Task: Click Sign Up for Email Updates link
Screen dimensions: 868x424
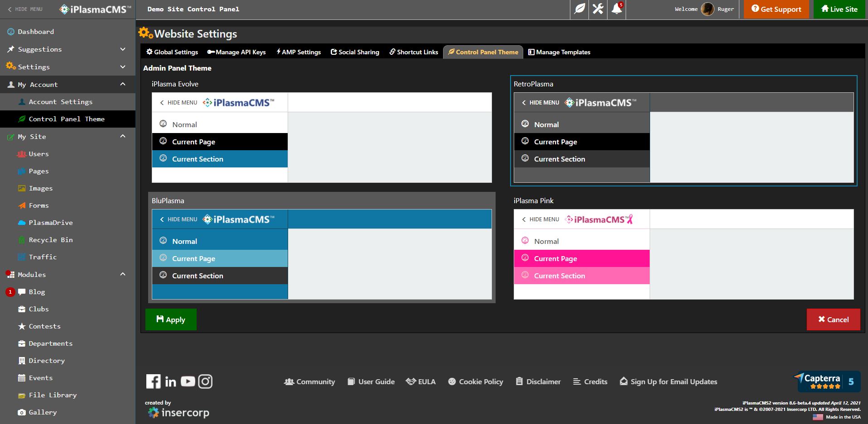Action: 669,381
